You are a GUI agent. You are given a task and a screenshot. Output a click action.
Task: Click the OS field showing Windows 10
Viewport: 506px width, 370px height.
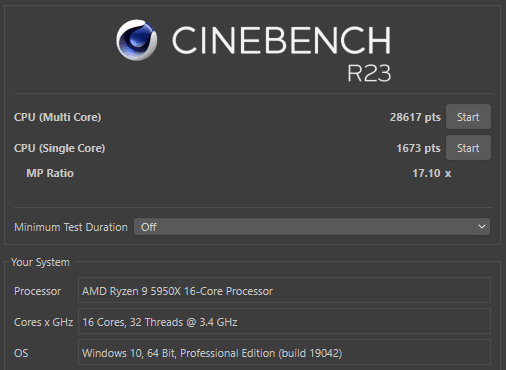[x=284, y=352]
